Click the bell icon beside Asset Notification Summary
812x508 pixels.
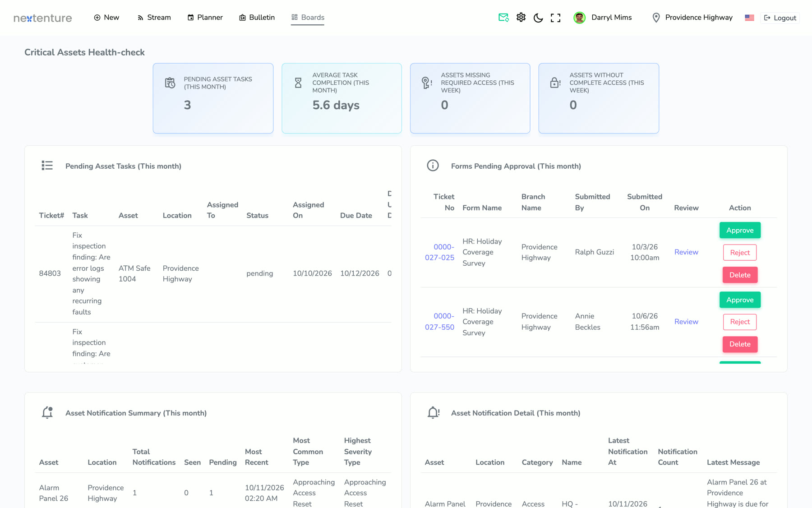[x=47, y=412]
